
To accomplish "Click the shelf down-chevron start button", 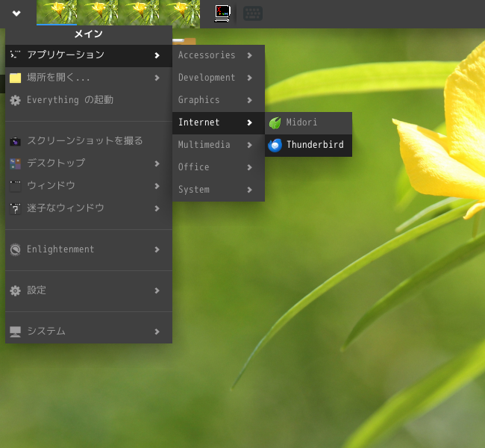I will tap(16, 13).
